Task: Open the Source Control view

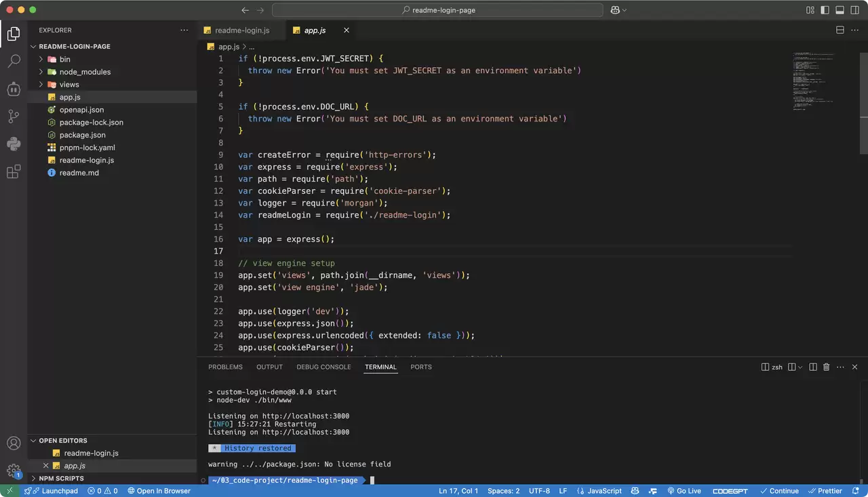Action: (14, 117)
